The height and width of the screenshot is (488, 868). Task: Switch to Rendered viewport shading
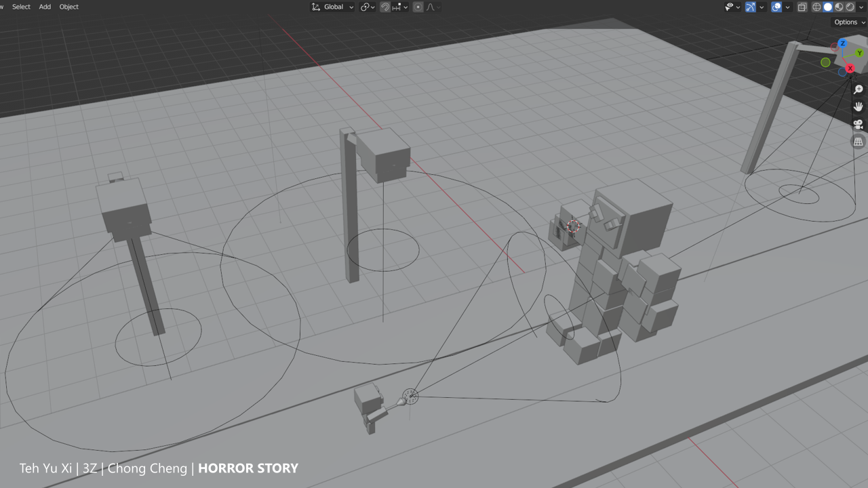(850, 7)
